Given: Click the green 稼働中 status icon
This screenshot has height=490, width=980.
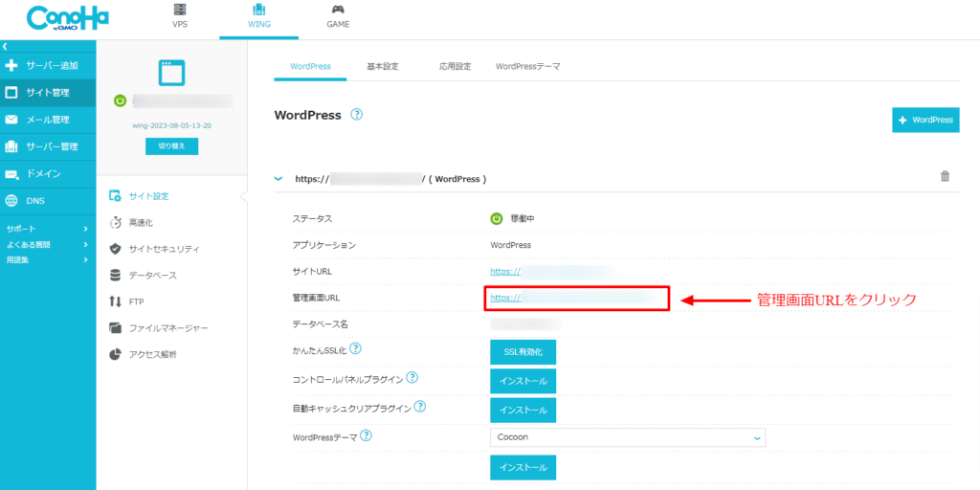Looking at the screenshot, I should pyautogui.click(x=497, y=219).
